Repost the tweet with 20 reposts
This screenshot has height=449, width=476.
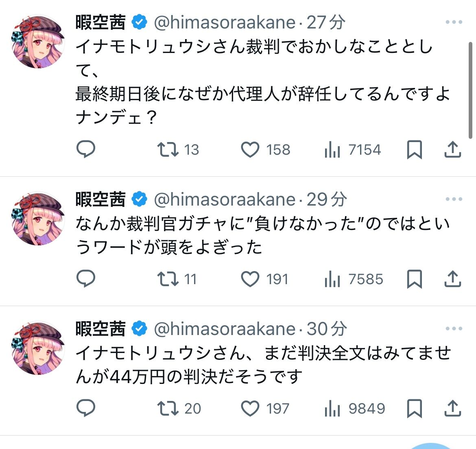tap(168, 408)
